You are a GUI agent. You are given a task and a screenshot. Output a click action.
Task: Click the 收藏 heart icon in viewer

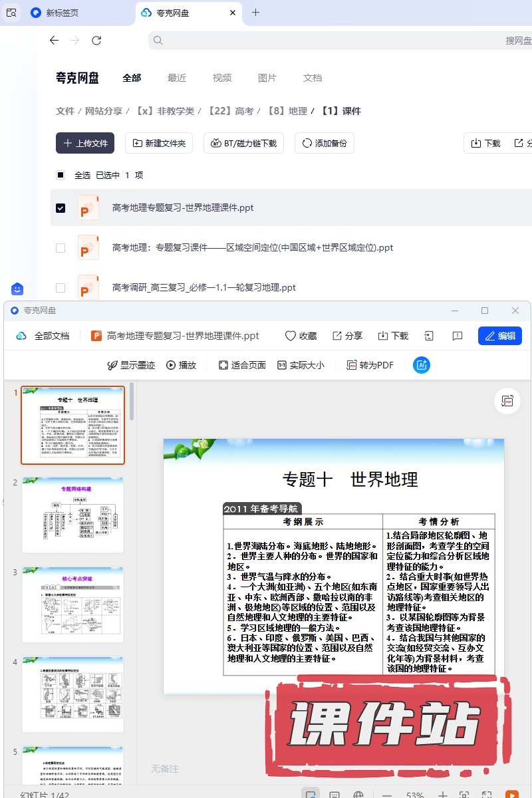click(x=291, y=336)
